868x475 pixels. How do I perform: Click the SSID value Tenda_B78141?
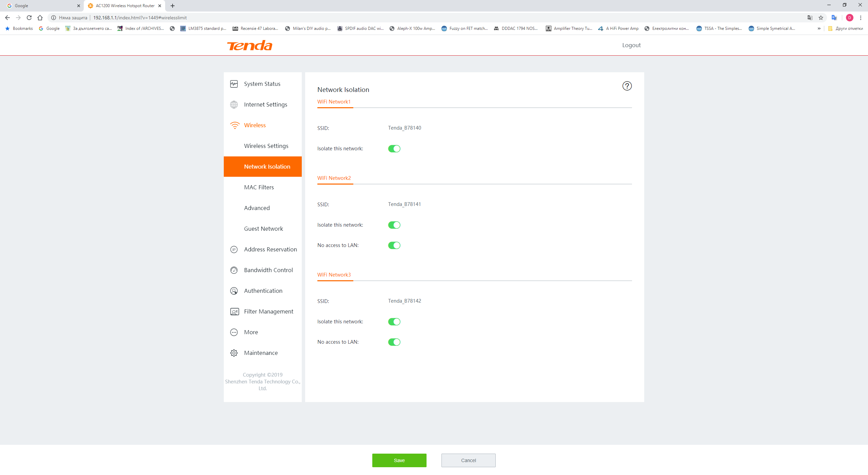pos(405,204)
